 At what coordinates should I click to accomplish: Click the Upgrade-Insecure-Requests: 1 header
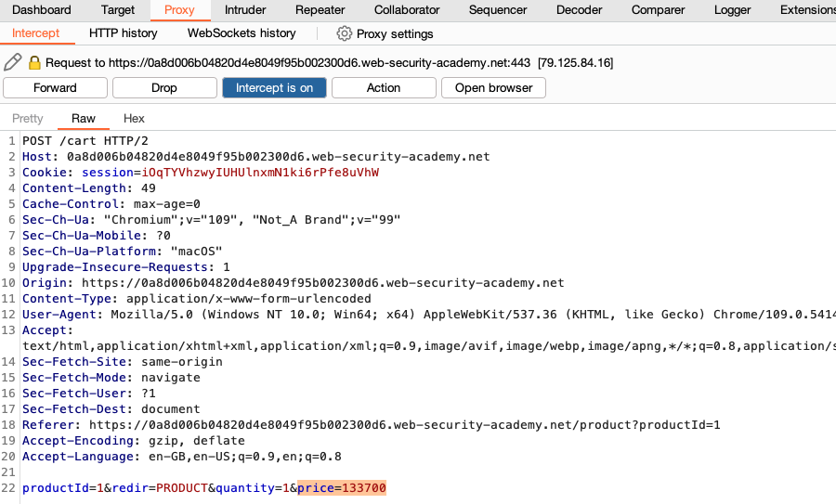point(125,267)
